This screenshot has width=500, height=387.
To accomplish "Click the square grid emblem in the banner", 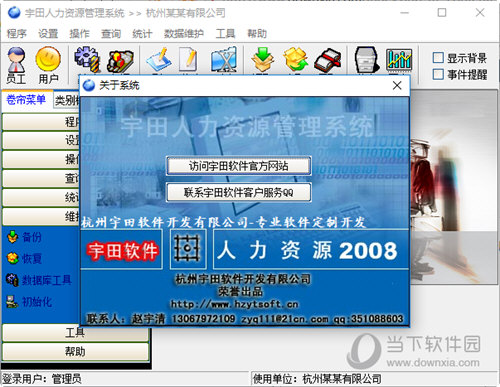I will [x=188, y=249].
